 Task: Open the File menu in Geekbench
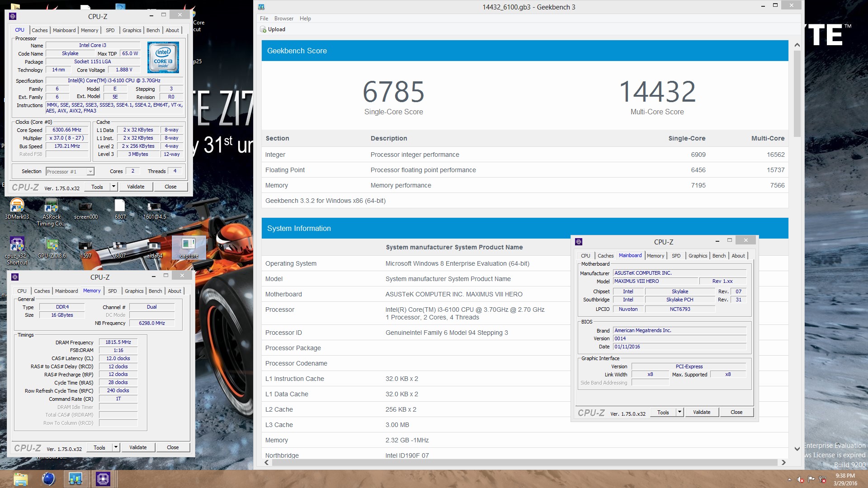[264, 19]
